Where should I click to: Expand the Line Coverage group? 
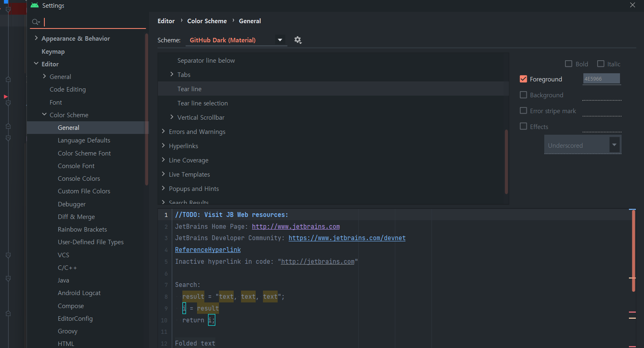(163, 160)
